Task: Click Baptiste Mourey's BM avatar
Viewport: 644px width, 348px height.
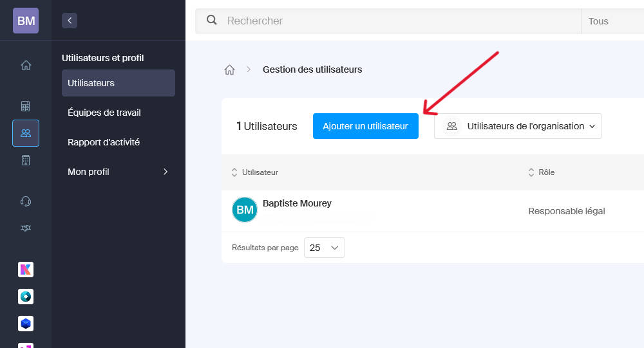Action: click(245, 210)
